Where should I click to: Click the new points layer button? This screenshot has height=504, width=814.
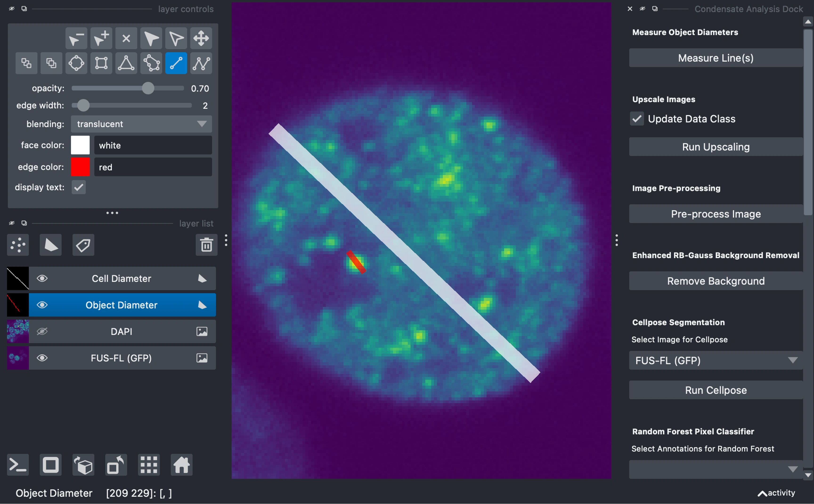(x=18, y=245)
